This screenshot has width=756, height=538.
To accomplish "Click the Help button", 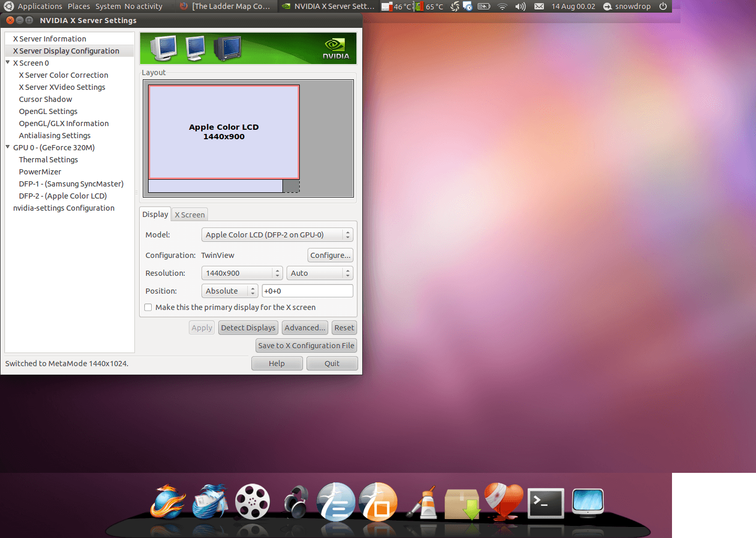I will (277, 364).
